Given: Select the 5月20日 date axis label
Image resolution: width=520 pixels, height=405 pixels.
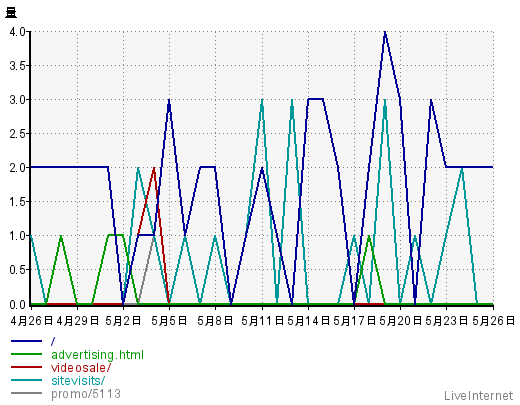Looking at the screenshot, I should coord(400,321).
